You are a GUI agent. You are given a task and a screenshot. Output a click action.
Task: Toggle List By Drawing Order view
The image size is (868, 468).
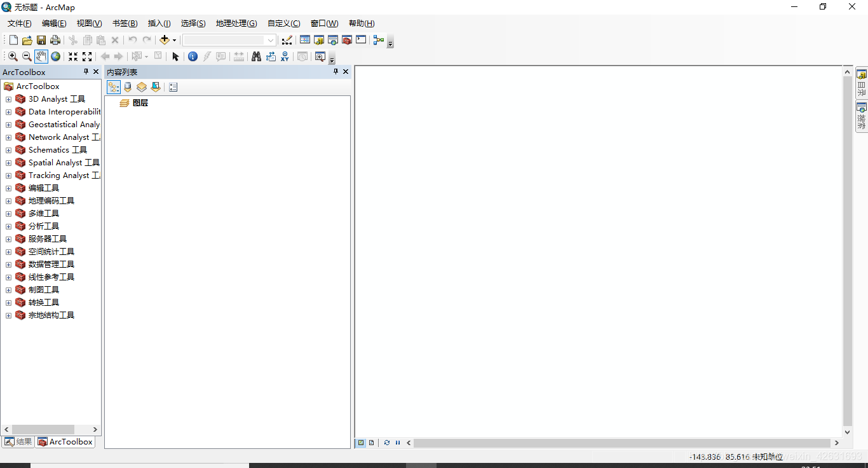pyautogui.click(x=114, y=87)
